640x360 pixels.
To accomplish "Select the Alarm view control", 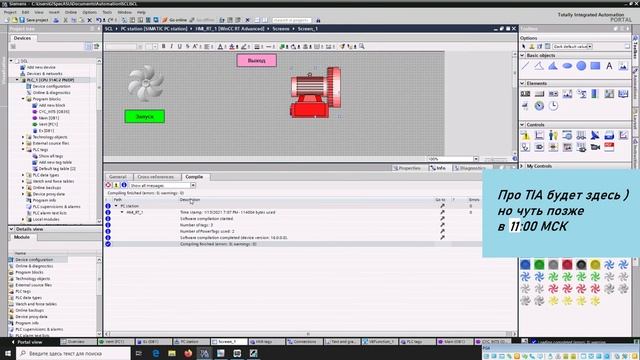I will (x=525, y=135).
